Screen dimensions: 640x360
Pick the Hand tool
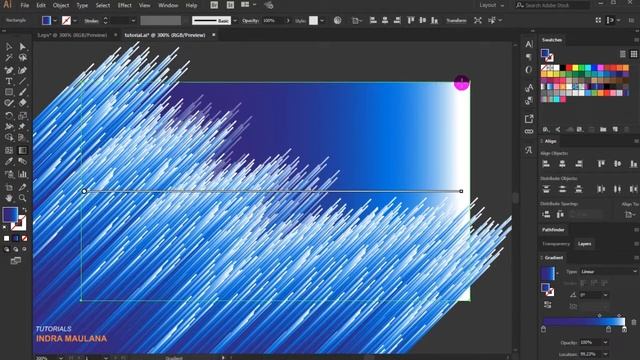9,198
